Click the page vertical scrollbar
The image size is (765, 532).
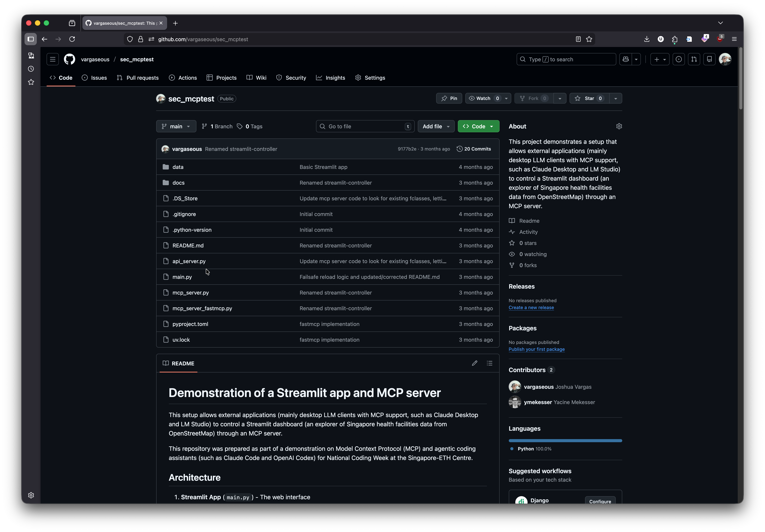[x=741, y=79]
